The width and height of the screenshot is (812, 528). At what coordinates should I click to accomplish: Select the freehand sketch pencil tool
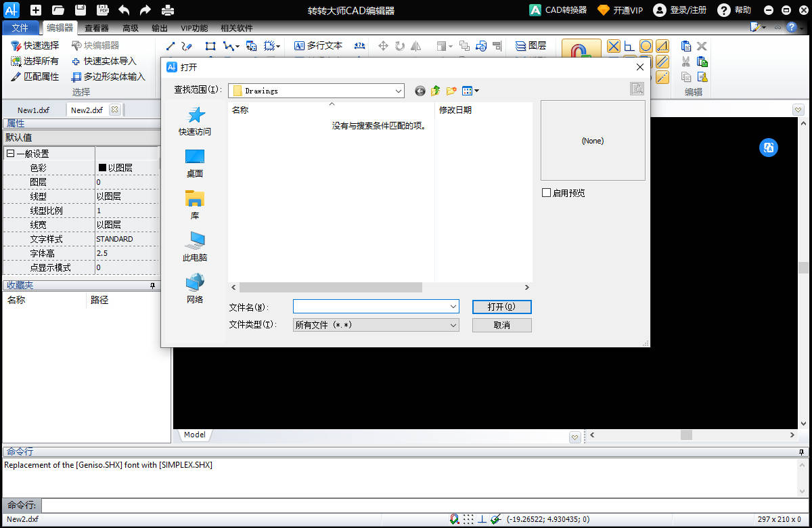(x=187, y=46)
